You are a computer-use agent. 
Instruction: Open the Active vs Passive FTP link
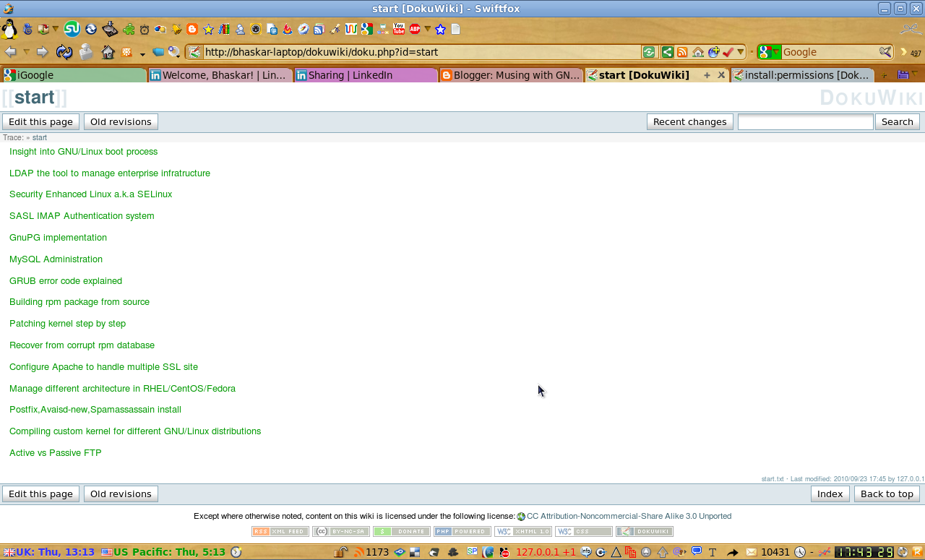pyautogui.click(x=55, y=453)
